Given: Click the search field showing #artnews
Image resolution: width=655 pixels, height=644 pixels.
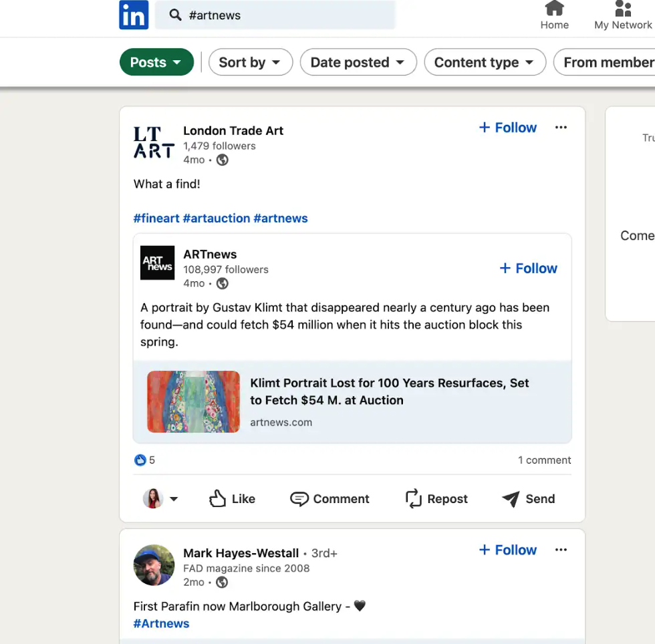Looking at the screenshot, I should 275,15.
